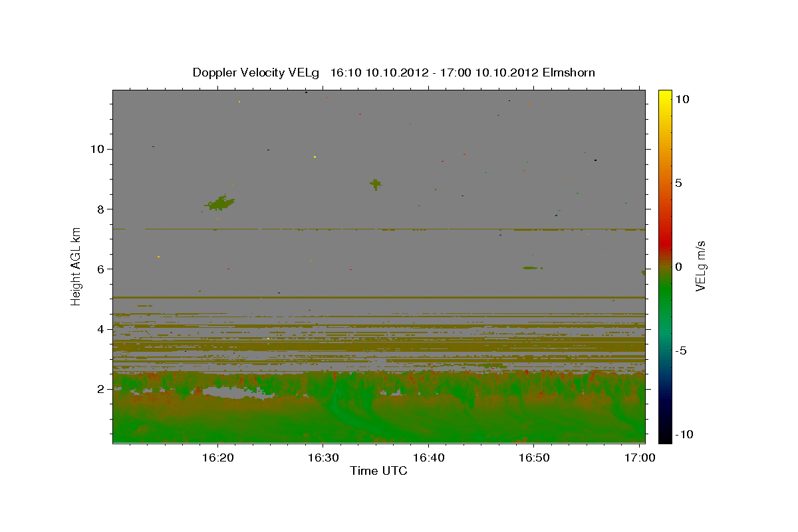Click the green cloud echo near 8 km at 16:20
The height and width of the screenshot is (532, 798).
click(x=220, y=202)
